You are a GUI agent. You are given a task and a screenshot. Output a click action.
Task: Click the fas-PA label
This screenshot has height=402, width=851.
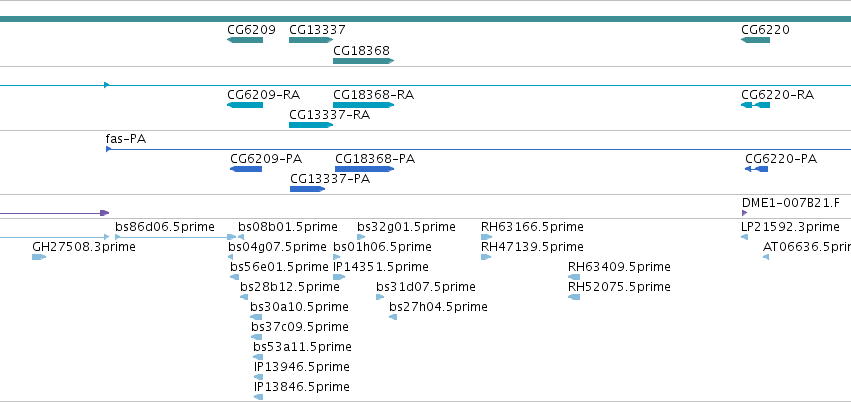pos(126,139)
